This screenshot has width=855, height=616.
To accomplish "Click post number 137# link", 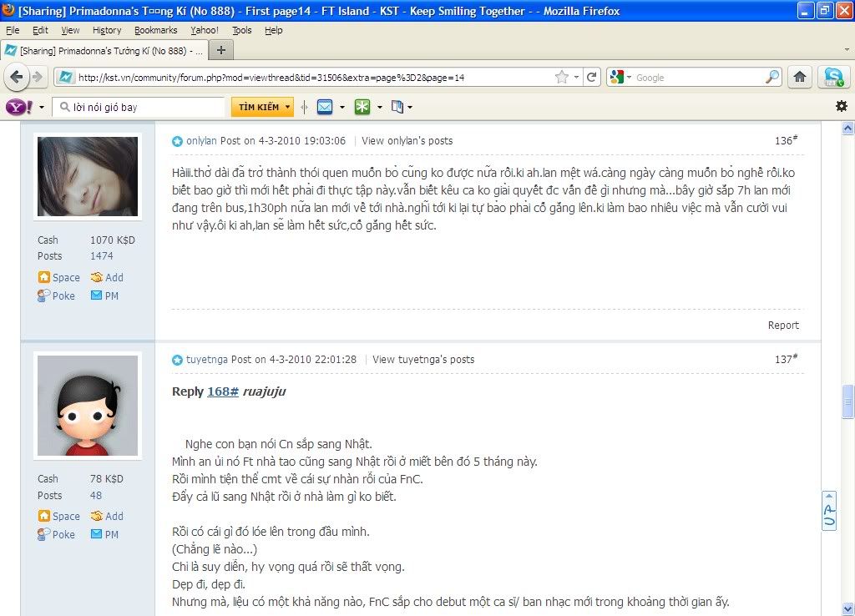I will point(786,359).
